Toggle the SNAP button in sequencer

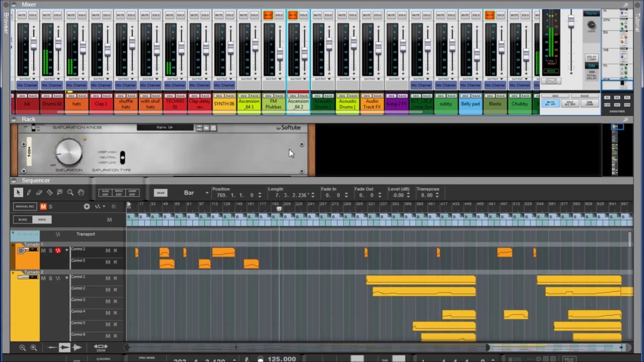(160, 193)
